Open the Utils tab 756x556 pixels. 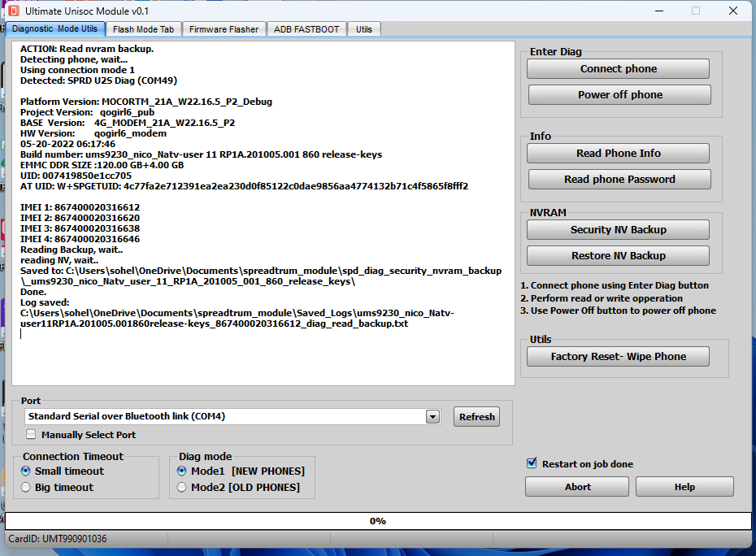364,29
